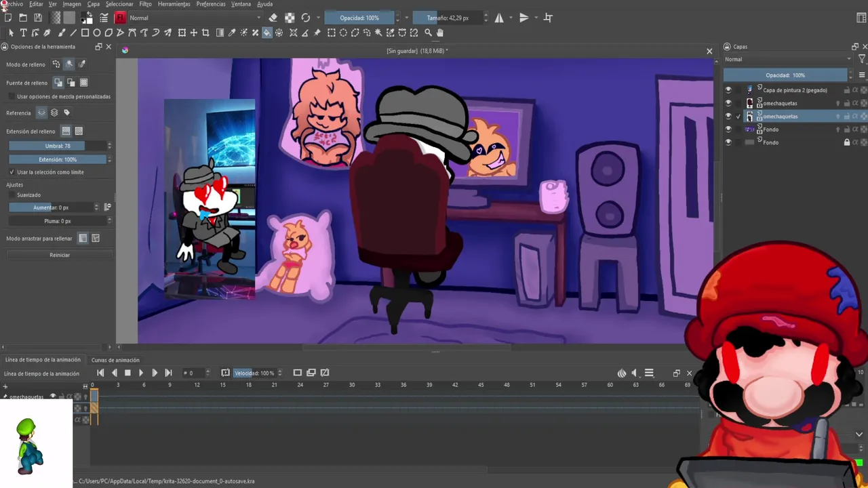Open the Imagen menu

[72, 4]
